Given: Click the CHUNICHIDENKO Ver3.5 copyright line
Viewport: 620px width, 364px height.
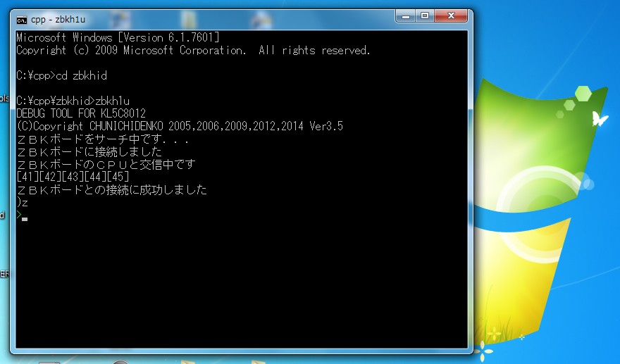Looking at the screenshot, I should 180,126.
